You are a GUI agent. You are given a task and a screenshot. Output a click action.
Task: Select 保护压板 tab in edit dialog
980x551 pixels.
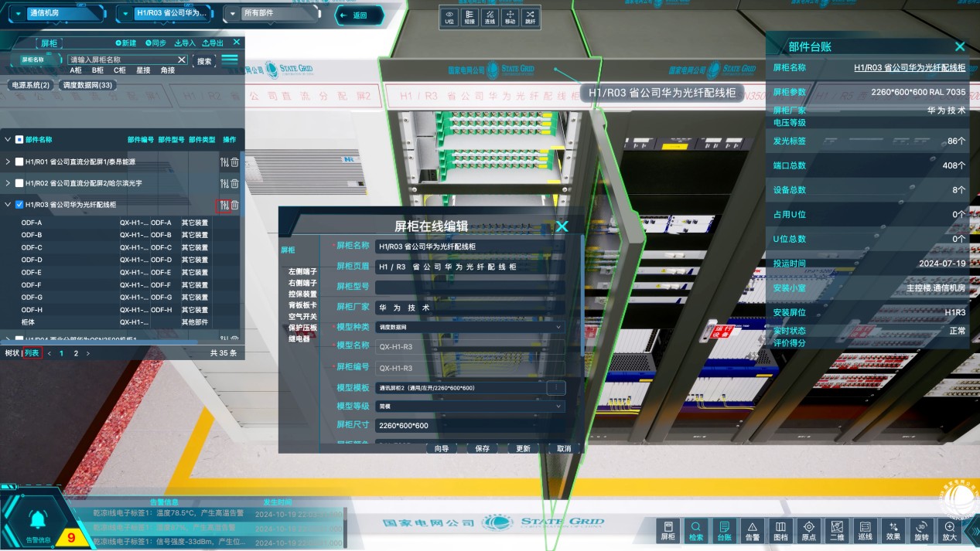tap(302, 328)
